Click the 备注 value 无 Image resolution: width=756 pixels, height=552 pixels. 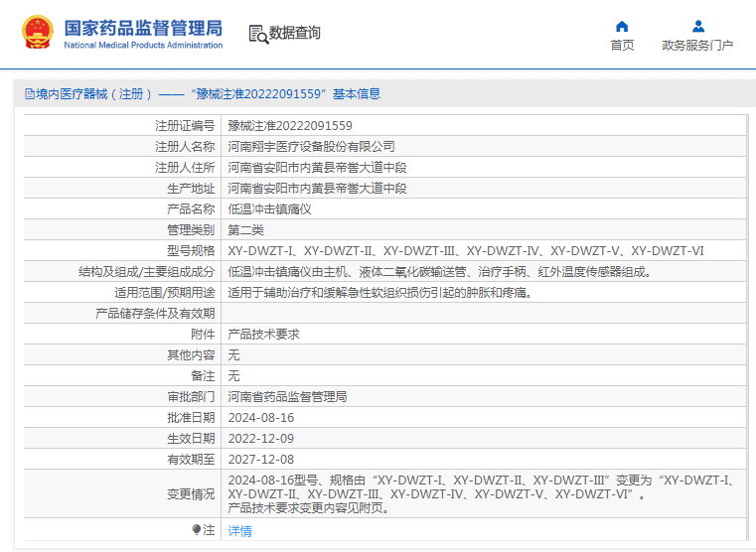pyautogui.click(x=233, y=376)
